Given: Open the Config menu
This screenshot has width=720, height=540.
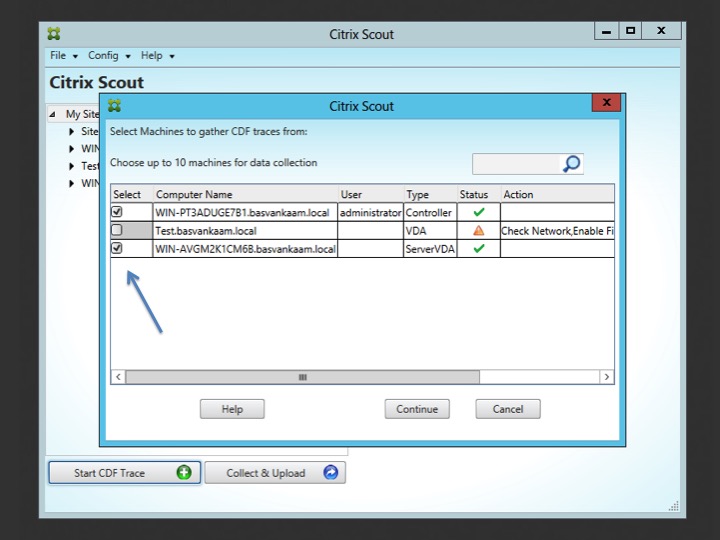Looking at the screenshot, I should coord(109,56).
